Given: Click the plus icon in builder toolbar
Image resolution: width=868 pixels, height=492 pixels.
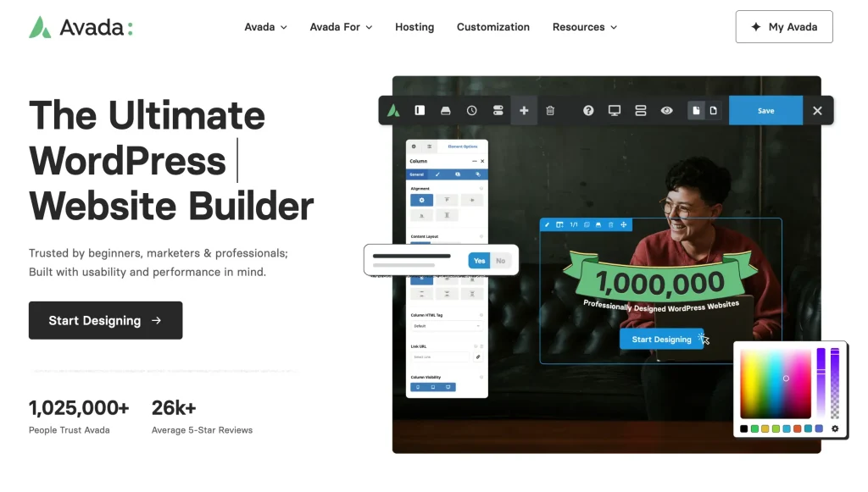Looking at the screenshot, I should click(x=524, y=110).
